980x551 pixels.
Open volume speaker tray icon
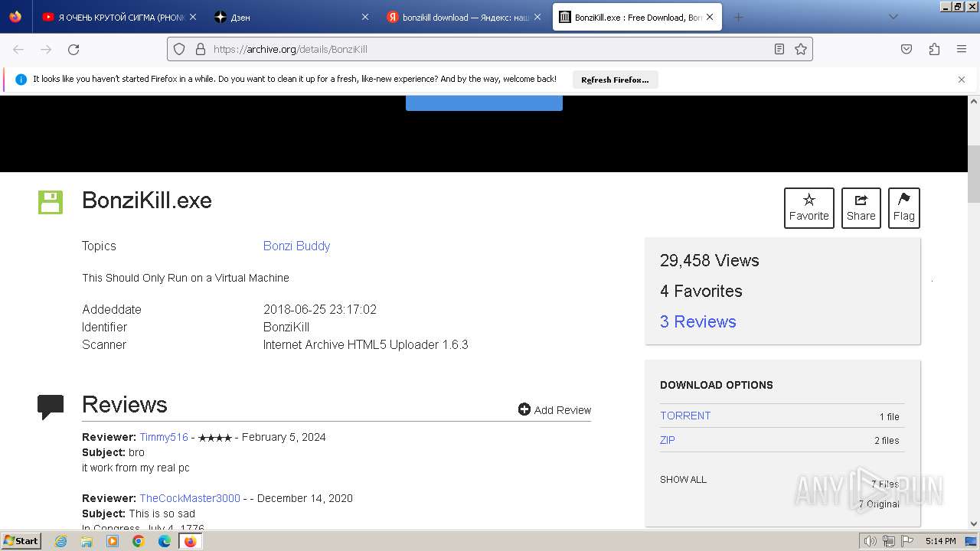coord(871,541)
